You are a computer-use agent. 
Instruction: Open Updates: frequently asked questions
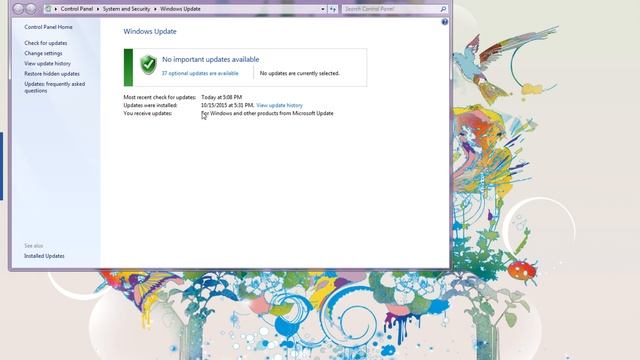[x=54, y=87]
